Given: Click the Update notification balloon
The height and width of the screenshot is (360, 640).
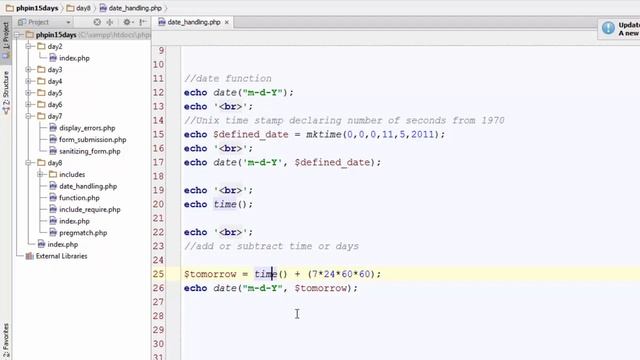Looking at the screenshot, I should 619,29.
